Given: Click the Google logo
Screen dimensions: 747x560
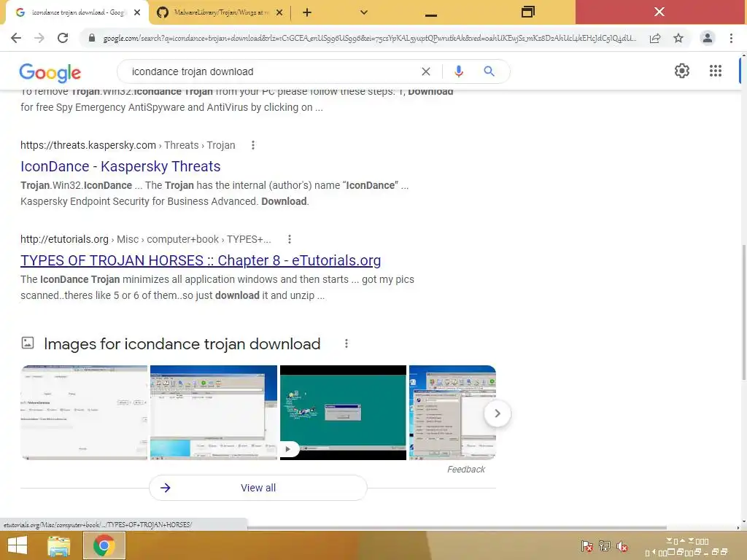Looking at the screenshot, I should point(50,72).
